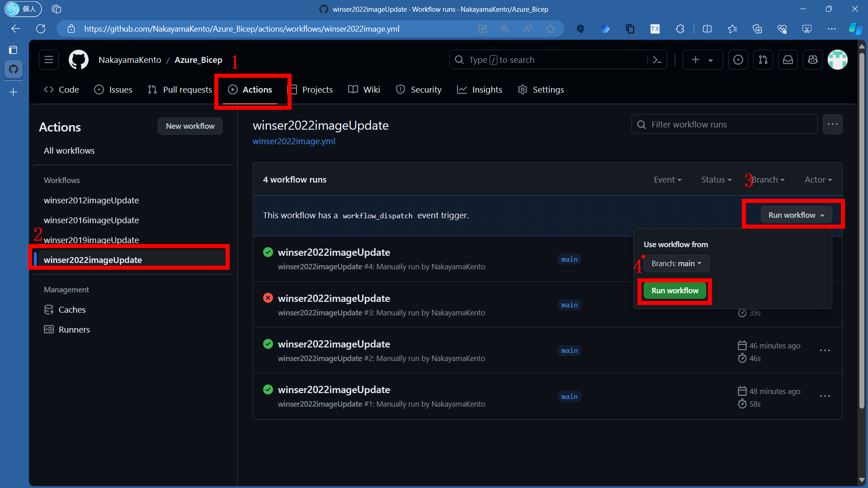The image size is (868, 488).
Task: Open the workspaces icon in title bar
Action: click(57, 9)
